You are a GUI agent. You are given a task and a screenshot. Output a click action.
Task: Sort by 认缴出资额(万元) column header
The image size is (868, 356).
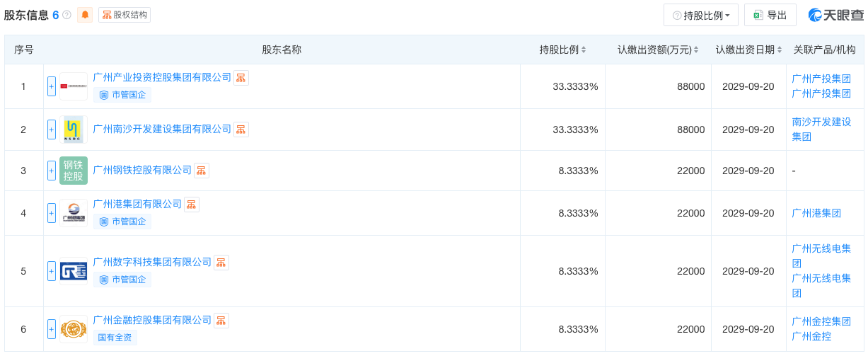point(657,50)
